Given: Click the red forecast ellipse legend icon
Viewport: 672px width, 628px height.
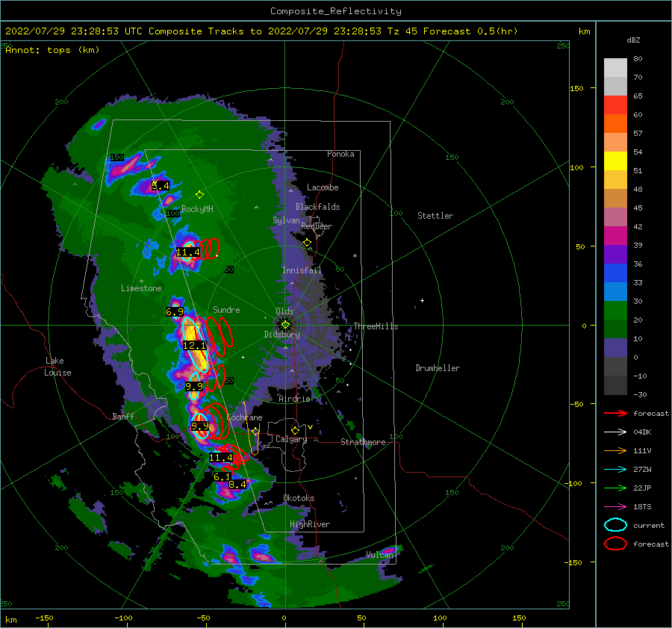Looking at the screenshot, I should click(615, 544).
